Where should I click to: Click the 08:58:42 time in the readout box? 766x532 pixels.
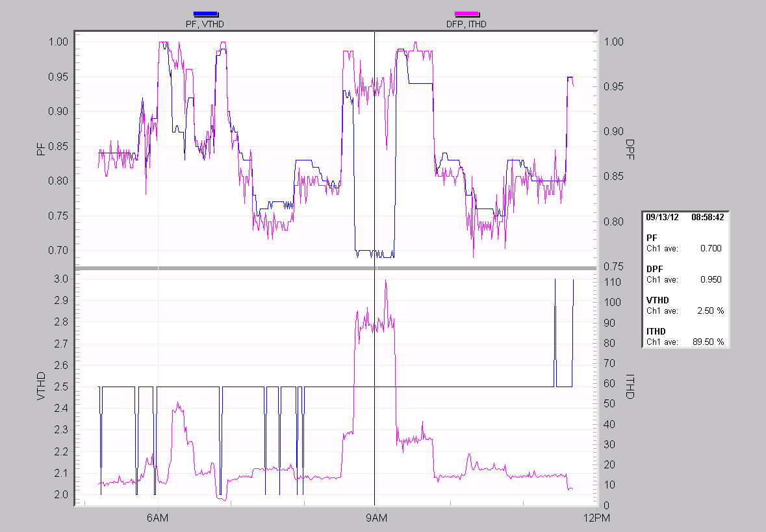[x=708, y=218]
